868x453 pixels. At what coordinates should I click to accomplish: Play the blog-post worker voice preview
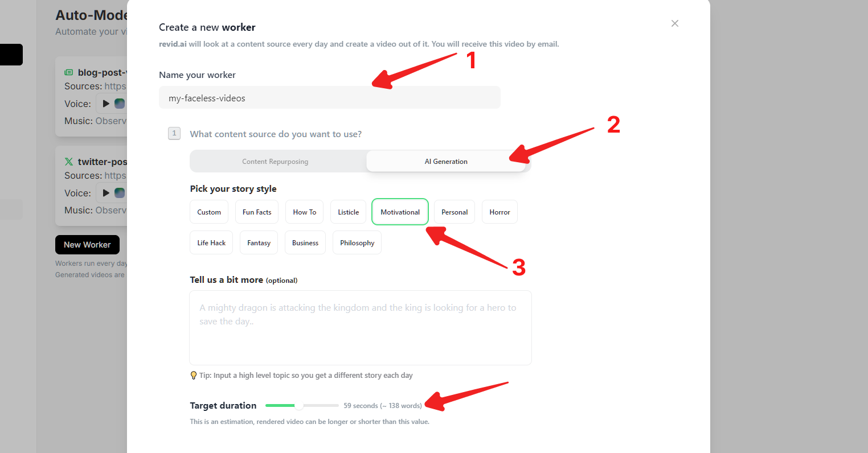106,104
